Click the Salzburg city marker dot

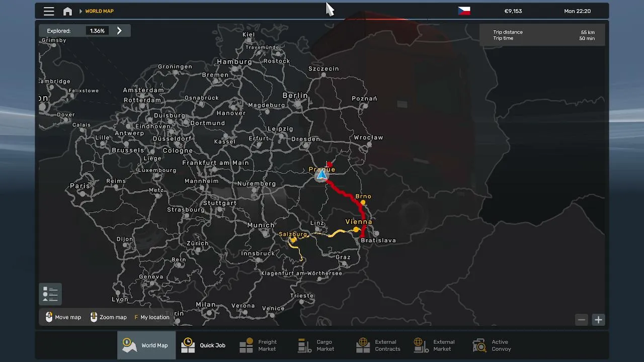[294, 240]
